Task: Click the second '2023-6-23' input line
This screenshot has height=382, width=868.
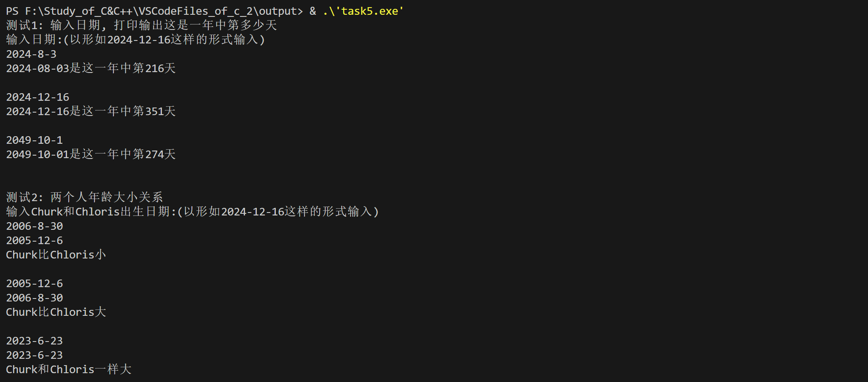Action: [35, 355]
